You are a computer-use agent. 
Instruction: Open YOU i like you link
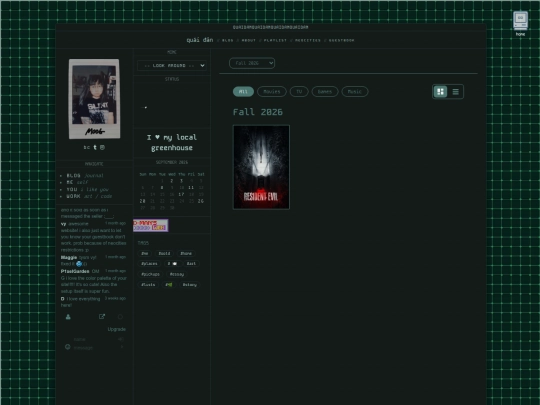87,189
